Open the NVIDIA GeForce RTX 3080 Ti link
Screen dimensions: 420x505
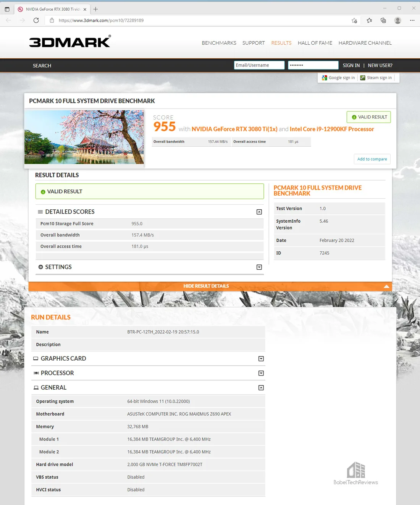point(234,129)
